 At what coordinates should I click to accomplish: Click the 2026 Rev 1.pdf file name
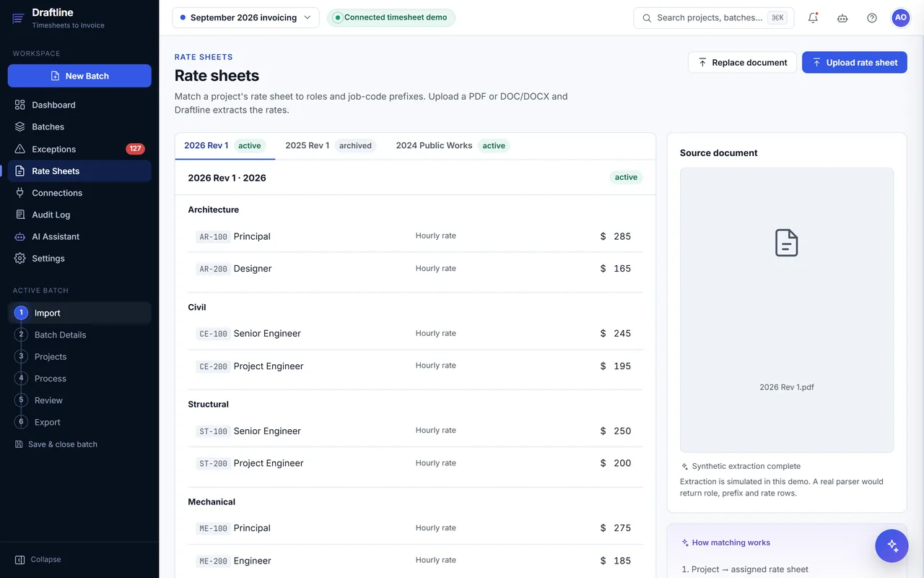pyautogui.click(x=787, y=387)
